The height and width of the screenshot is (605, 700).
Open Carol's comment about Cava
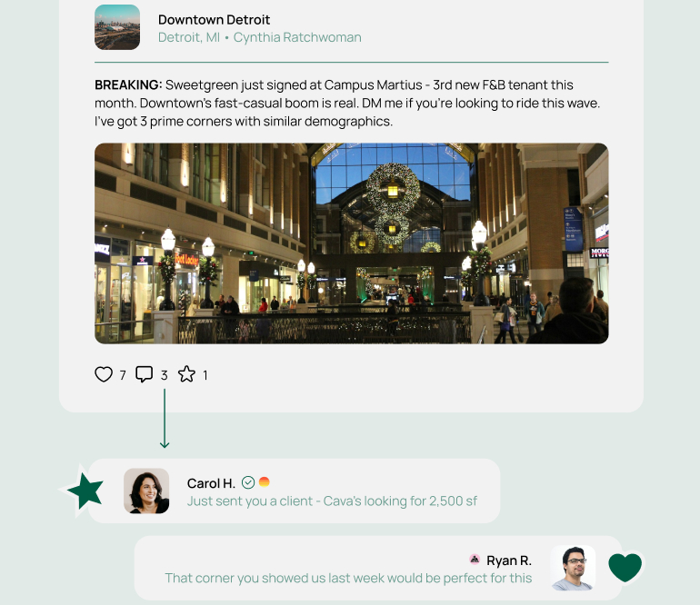click(332, 501)
